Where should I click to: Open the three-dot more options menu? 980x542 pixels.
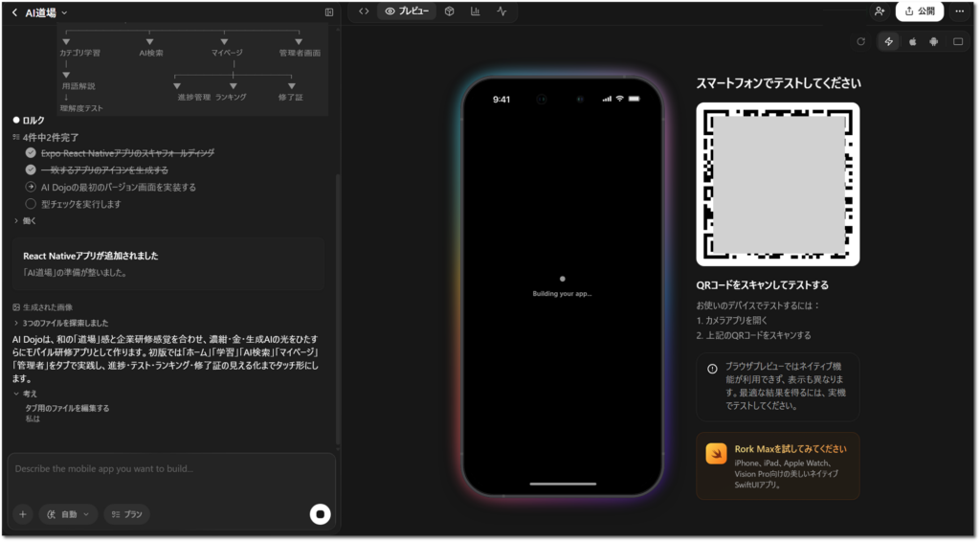coord(960,11)
